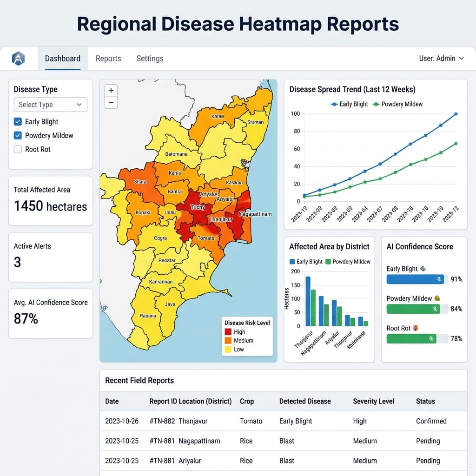Open the Select Type dropdown
The image size is (476, 476).
tap(50, 105)
